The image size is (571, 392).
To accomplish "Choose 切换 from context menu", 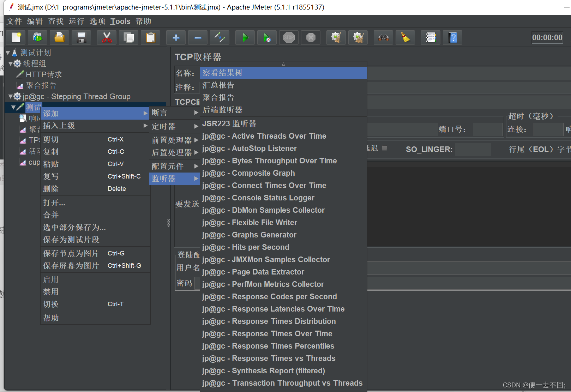I will click(x=95, y=304).
